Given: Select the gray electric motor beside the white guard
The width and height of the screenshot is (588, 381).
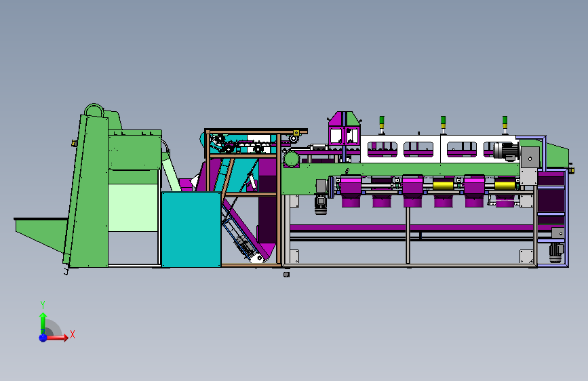Looking at the screenshot, I should [506, 151].
